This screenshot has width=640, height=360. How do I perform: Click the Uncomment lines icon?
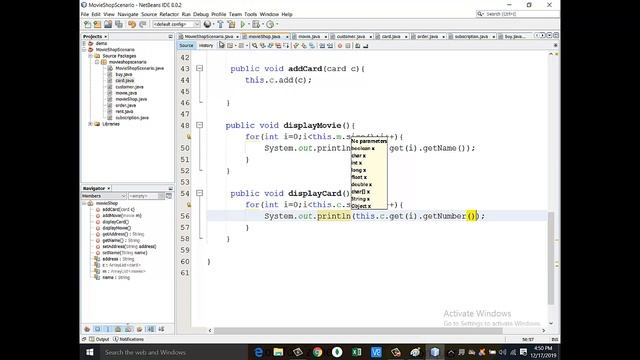(x=365, y=46)
